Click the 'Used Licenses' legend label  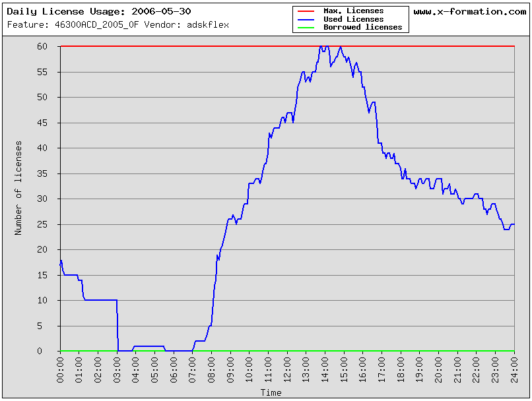[x=354, y=19]
